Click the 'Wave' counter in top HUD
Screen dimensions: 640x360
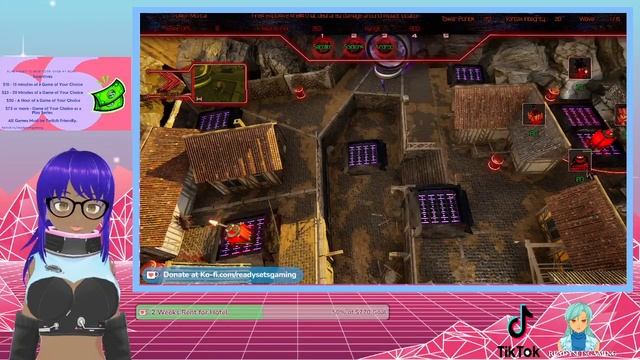click(x=599, y=19)
